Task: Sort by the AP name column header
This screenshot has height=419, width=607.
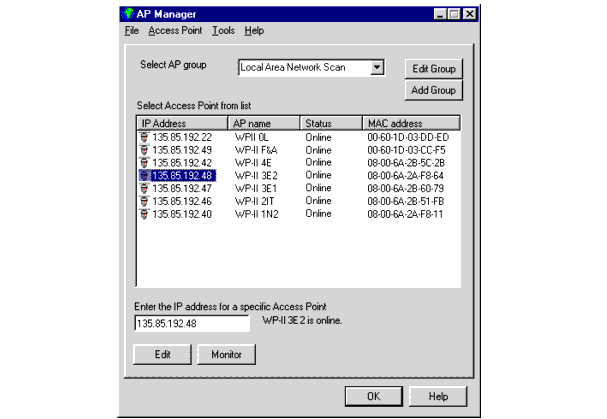Action: [264, 123]
